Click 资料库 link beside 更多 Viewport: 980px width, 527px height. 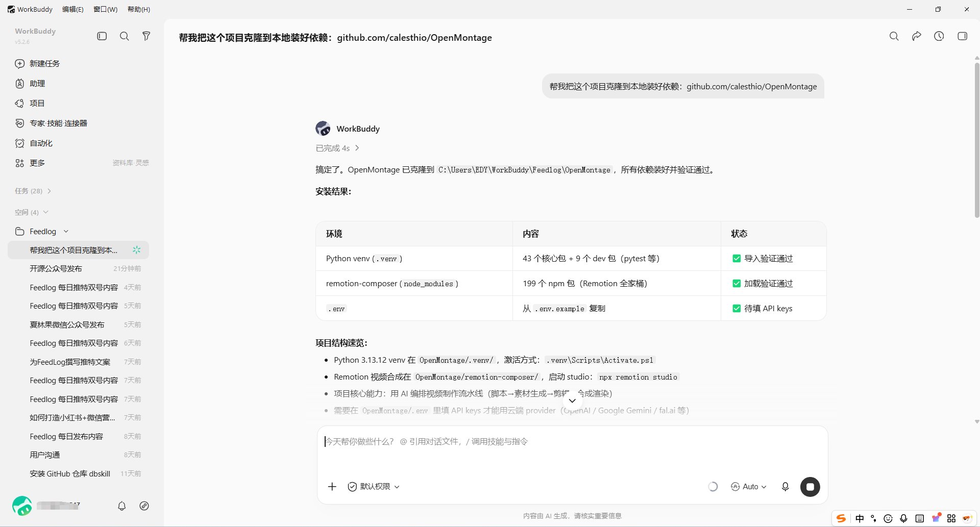click(x=122, y=163)
